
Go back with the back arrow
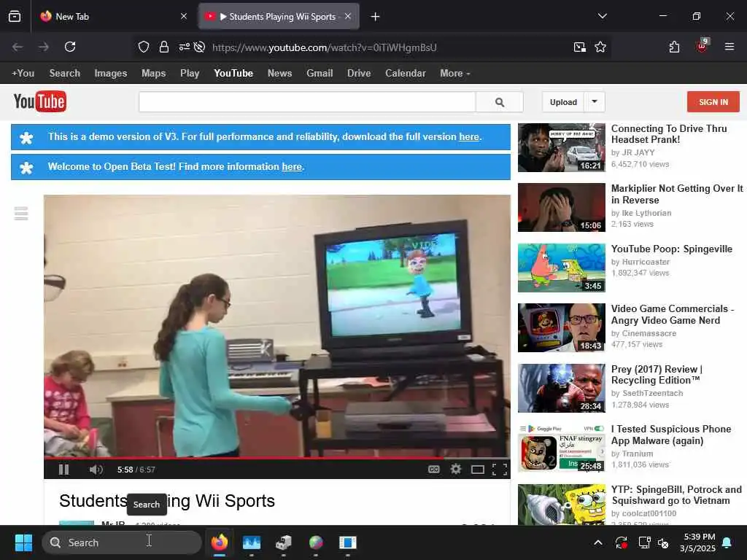pyautogui.click(x=18, y=47)
